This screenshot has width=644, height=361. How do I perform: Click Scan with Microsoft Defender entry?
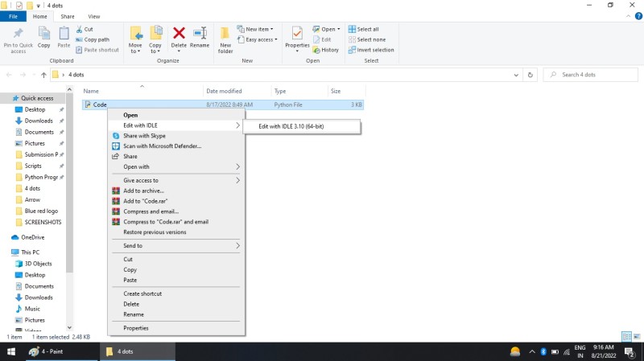pyautogui.click(x=162, y=146)
